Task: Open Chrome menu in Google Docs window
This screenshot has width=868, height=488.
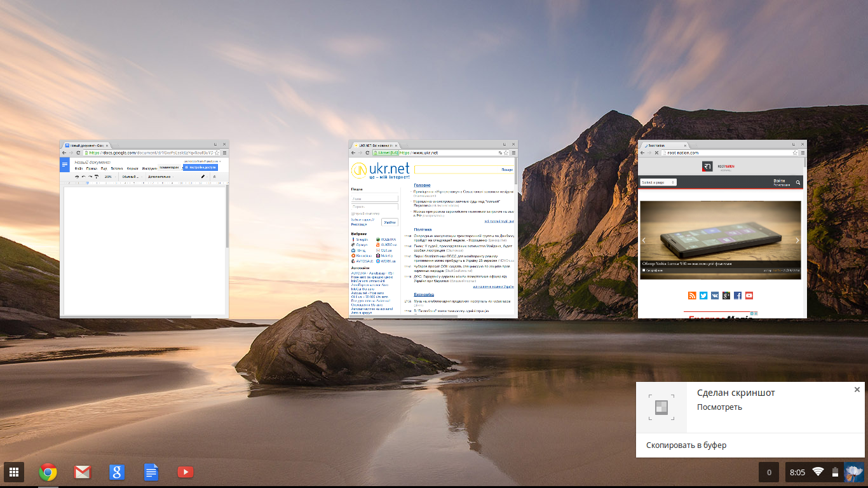Action: [x=224, y=152]
